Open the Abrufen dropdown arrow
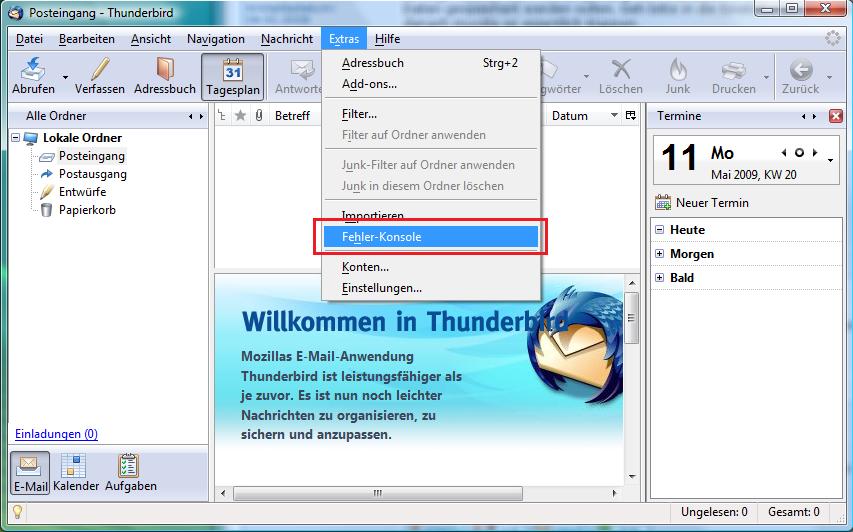Screen dimensions: 853x532 pyautogui.click(x=65, y=77)
